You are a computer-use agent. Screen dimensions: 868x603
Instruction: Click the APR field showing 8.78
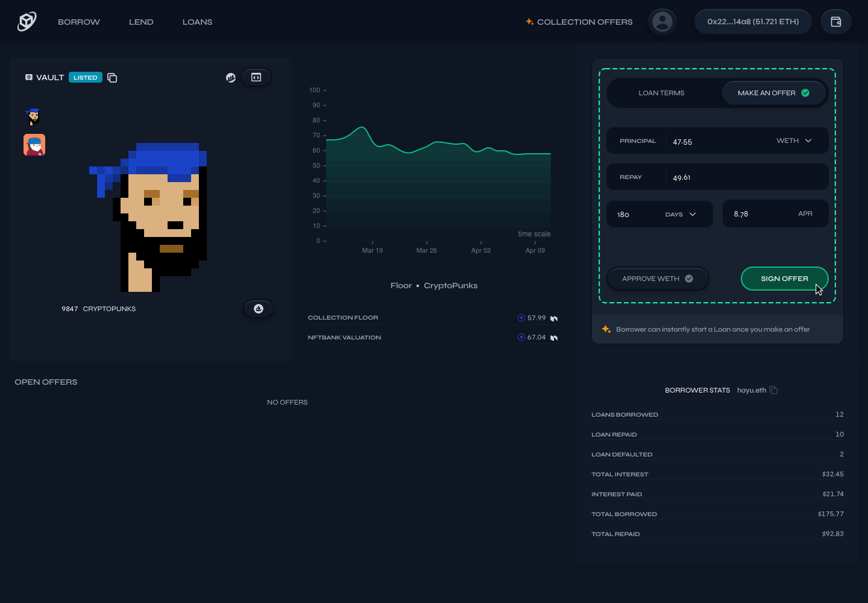(x=775, y=214)
